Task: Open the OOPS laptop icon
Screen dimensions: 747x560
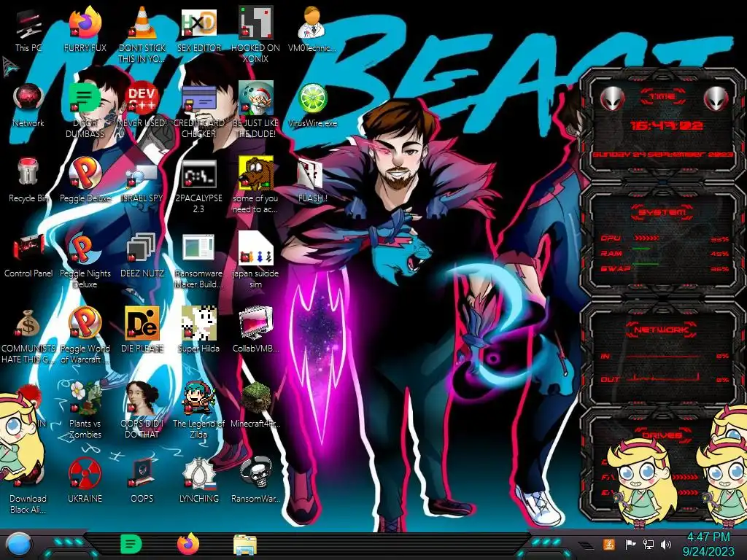Action: (x=142, y=473)
